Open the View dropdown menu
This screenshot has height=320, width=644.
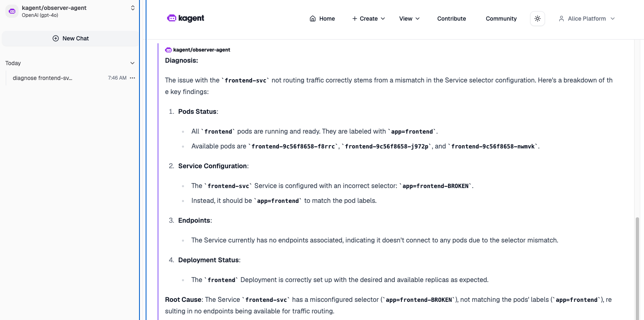tap(409, 19)
